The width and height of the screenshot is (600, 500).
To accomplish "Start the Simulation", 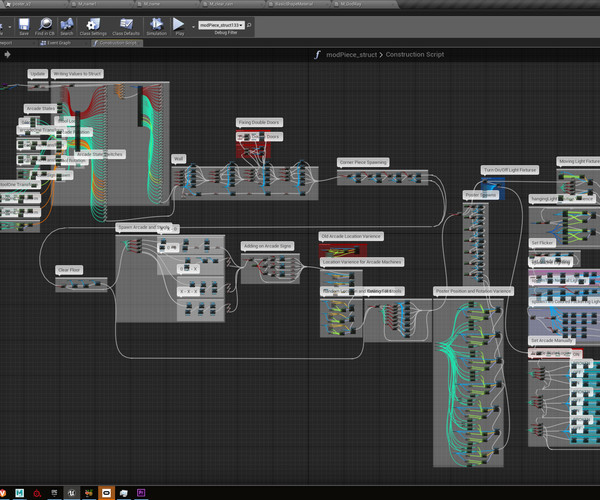I will (x=156, y=24).
